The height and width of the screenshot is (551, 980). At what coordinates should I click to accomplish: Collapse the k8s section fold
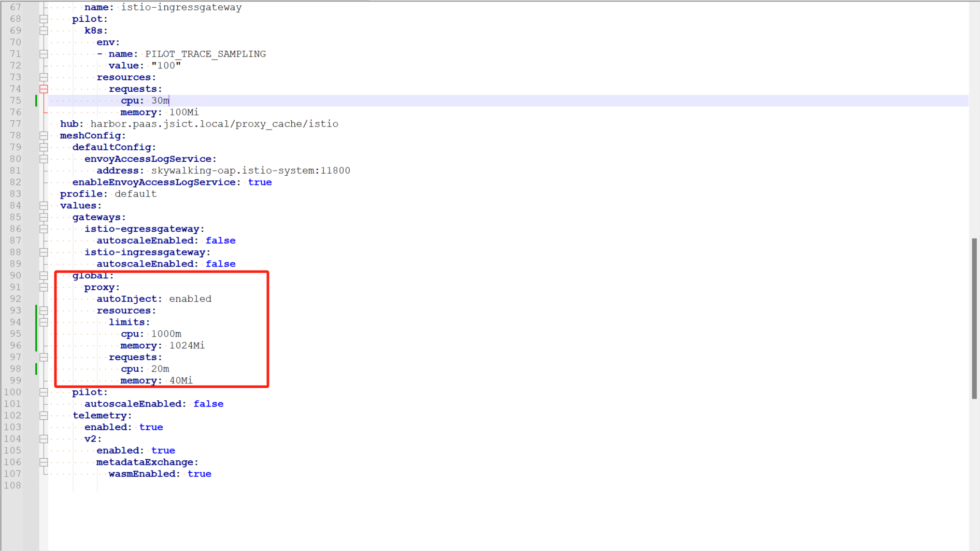click(x=44, y=30)
